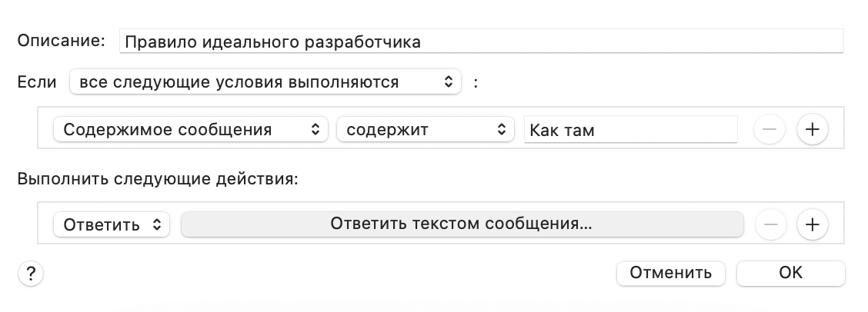Click chevron arrows on Содержимое сообщения popup
Screen dimensions: 868x312
(315, 129)
